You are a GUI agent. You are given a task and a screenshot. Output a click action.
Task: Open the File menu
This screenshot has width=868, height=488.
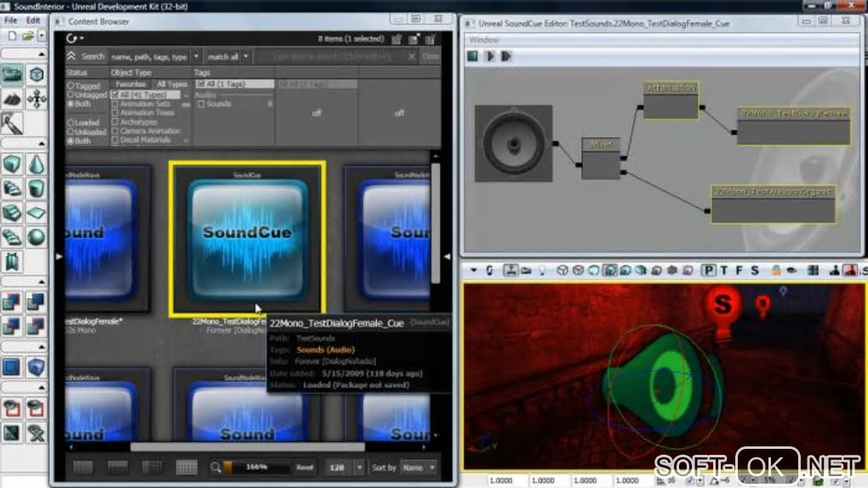click(13, 20)
